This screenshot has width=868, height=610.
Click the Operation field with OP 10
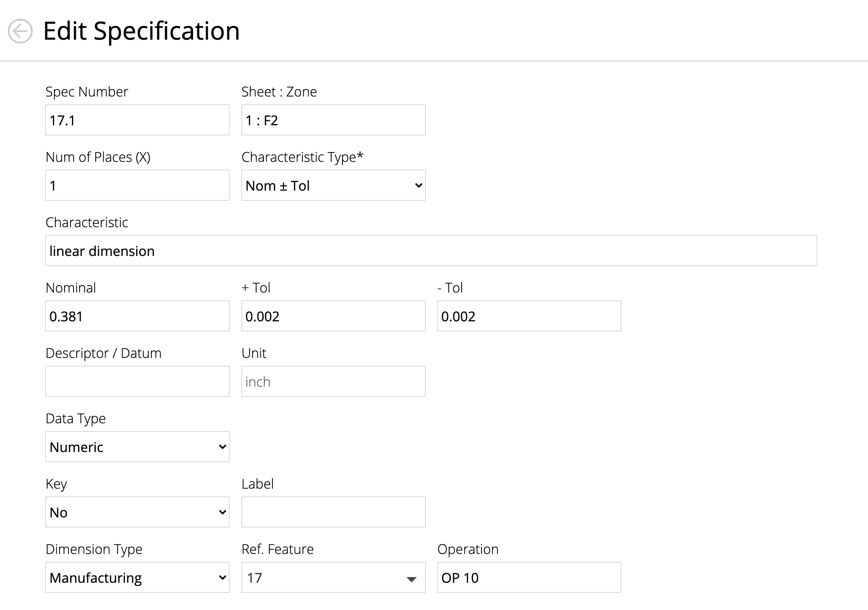[x=529, y=578]
